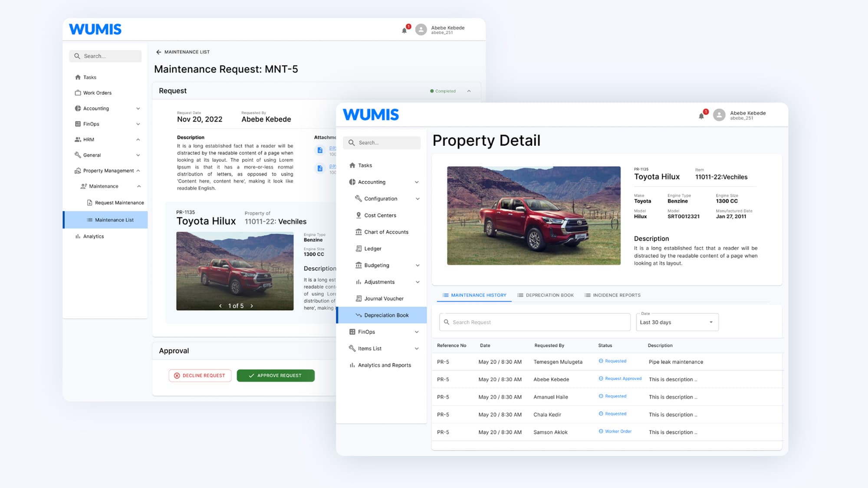The image size is (868, 488).
Task: Click DECLINE REQUEST button
Action: tap(200, 376)
